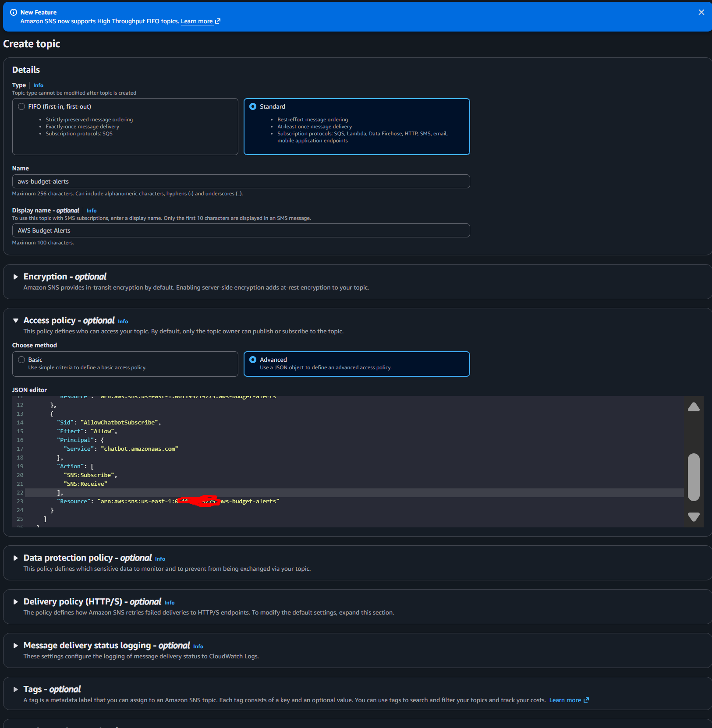Open Info link next to Type
Viewport: 712px width, 728px height.
(38, 85)
